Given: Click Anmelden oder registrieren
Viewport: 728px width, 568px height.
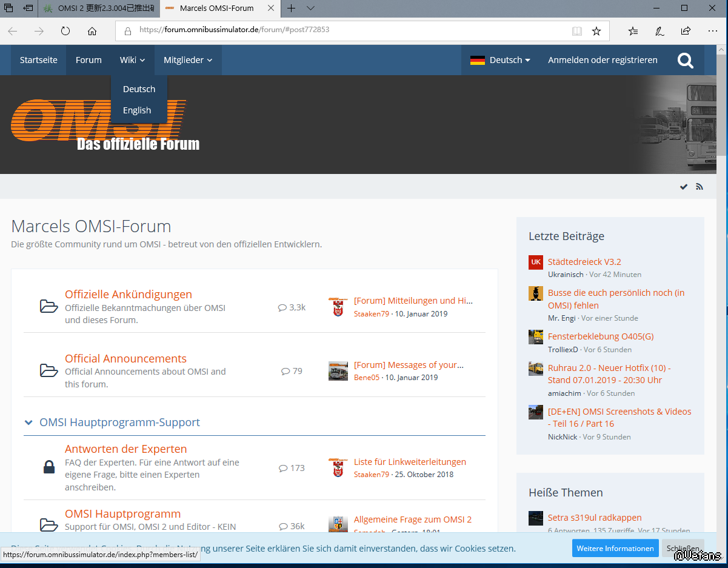Looking at the screenshot, I should pyautogui.click(x=603, y=60).
